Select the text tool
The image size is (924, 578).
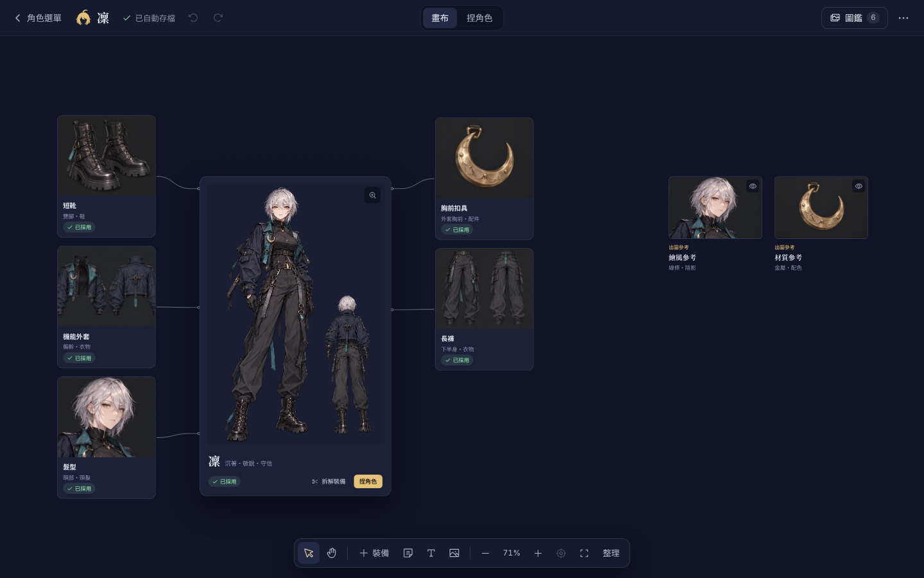pyautogui.click(x=431, y=553)
